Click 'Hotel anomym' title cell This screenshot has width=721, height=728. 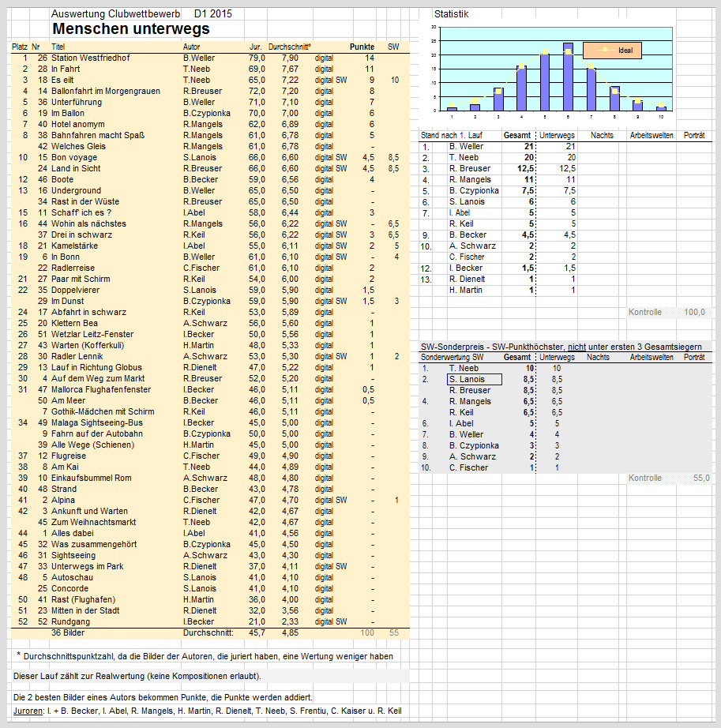[x=77, y=125]
